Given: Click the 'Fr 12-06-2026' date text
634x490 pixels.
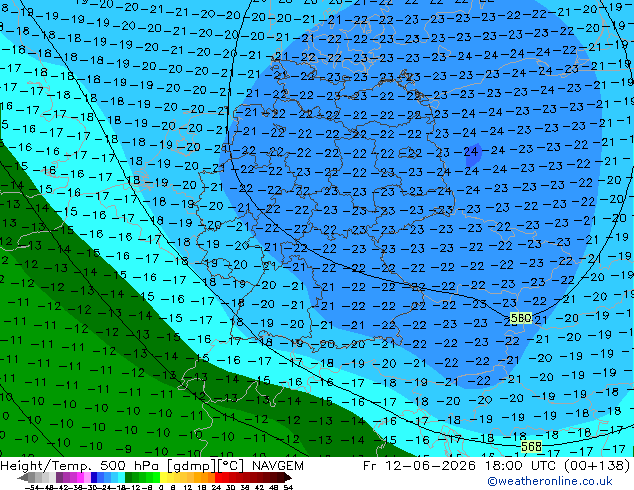Looking at the screenshot, I should click(x=419, y=466).
